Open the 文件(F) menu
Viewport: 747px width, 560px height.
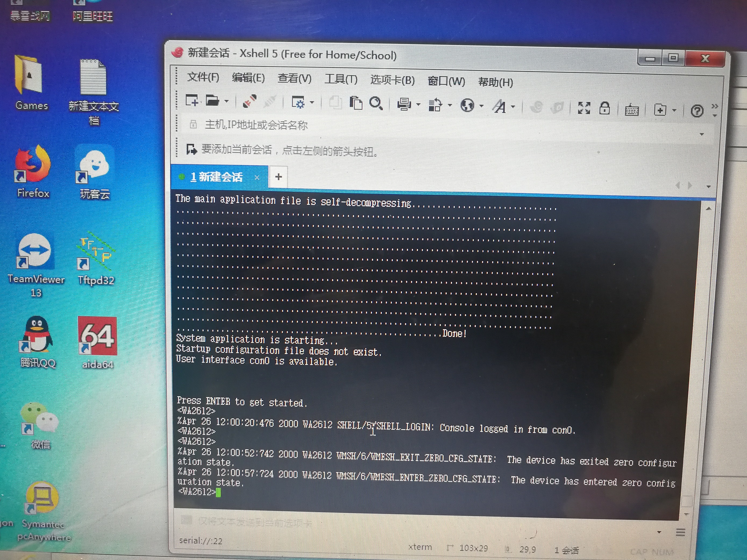(x=203, y=77)
